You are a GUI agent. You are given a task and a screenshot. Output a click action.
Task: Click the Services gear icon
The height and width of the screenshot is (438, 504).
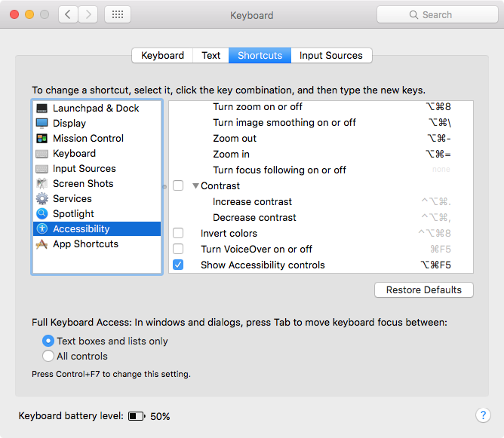(41, 199)
